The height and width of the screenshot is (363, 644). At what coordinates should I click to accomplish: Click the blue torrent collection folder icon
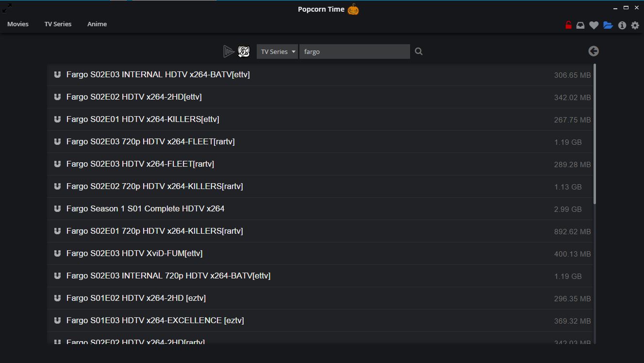coord(608,25)
